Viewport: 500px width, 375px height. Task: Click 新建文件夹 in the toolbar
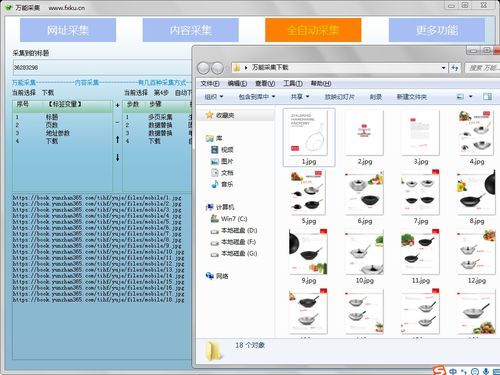point(411,97)
